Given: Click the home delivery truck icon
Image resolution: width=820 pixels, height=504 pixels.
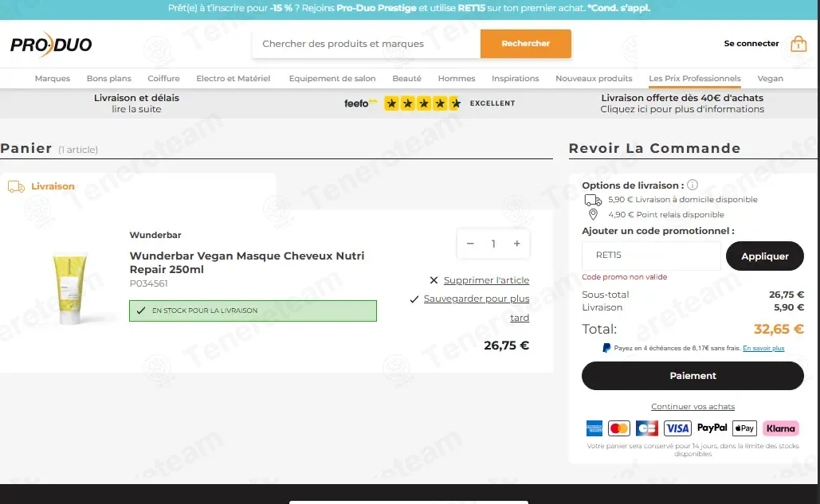Looking at the screenshot, I should coord(593,200).
